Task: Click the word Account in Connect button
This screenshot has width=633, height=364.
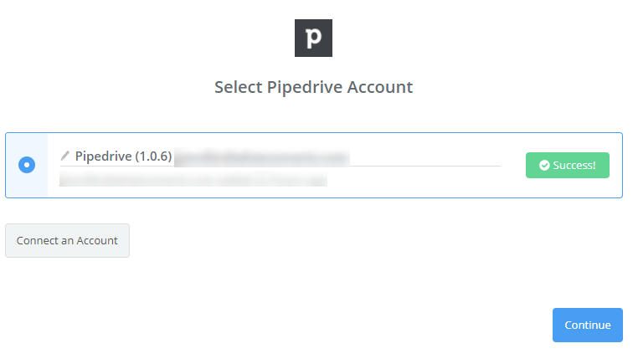Action: [x=97, y=240]
